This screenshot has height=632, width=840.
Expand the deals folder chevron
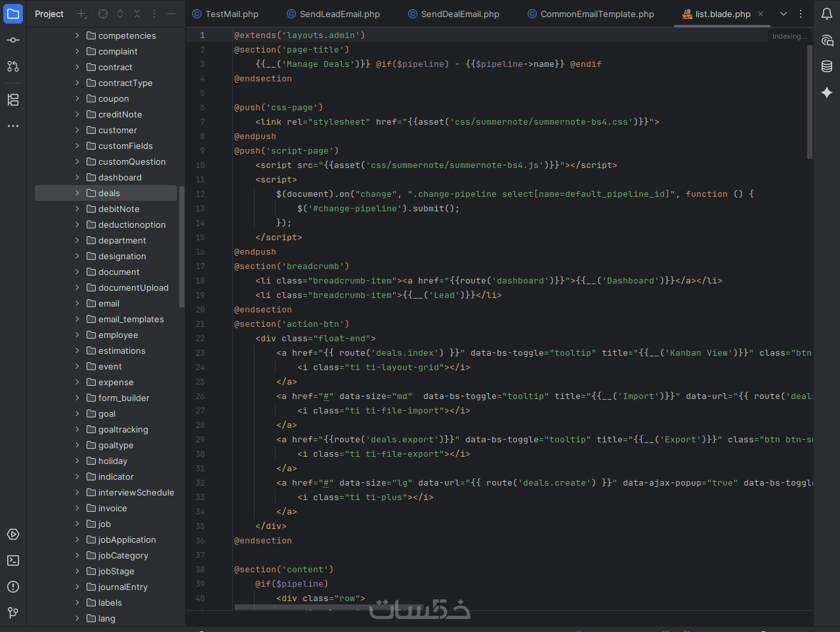coord(77,193)
